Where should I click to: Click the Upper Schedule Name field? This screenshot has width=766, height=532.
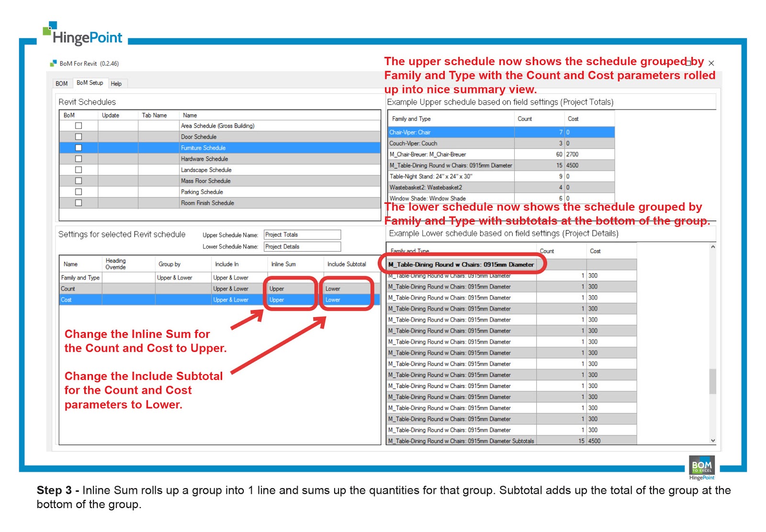302,234
